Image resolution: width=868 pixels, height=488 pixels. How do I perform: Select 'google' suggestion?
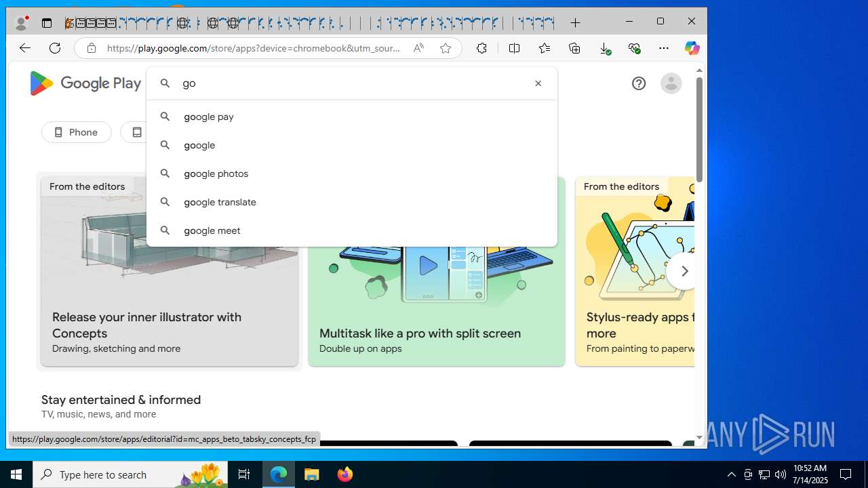tap(352, 145)
